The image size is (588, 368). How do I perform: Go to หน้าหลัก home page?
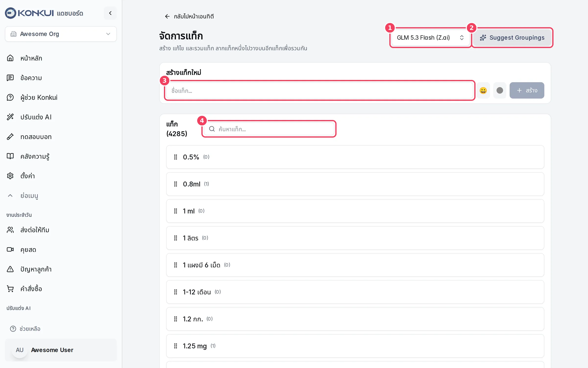pyautogui.click(x=31, y=58)
